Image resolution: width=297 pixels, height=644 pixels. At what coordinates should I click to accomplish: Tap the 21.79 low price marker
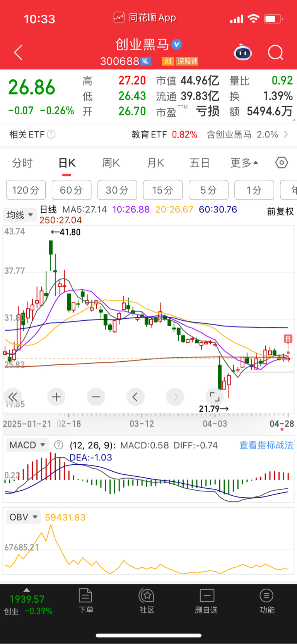tap(214, 409)
